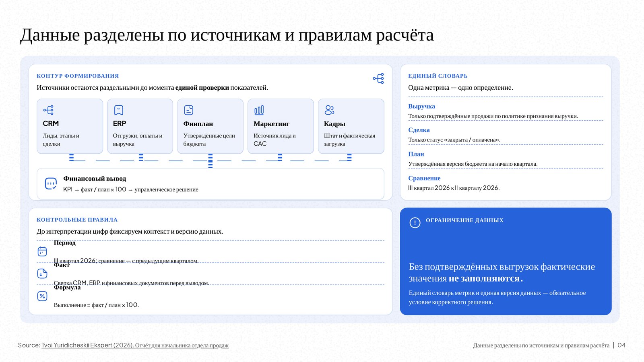Select the 'Контур формирования' section label

(78, 76)
